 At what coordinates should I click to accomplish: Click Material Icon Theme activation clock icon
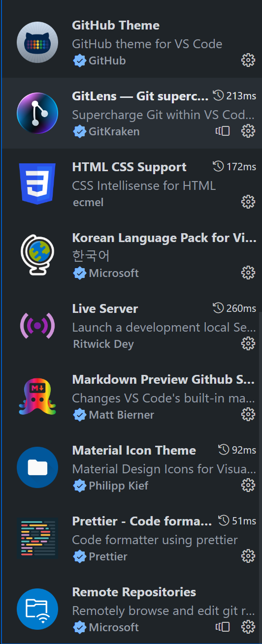point(224,450)
